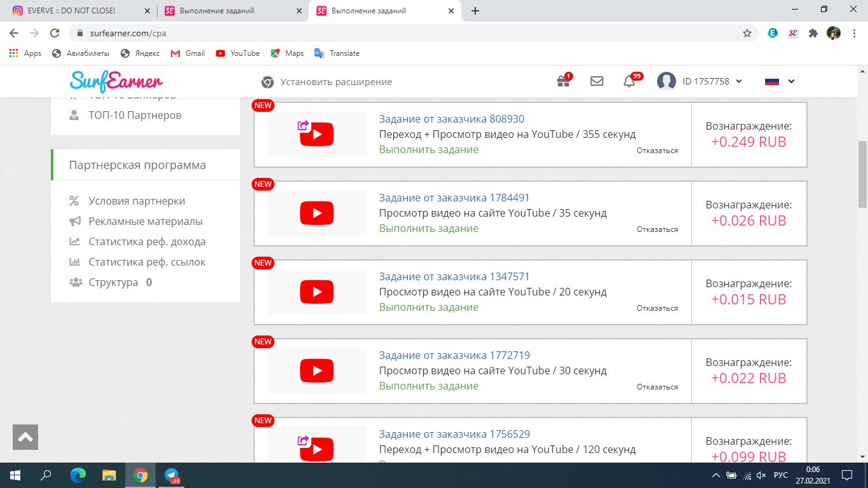Screen dimensions: 868x488
Task: Click the Chrome icon beside Установить расширение
Action: click(x=268, y=82)
